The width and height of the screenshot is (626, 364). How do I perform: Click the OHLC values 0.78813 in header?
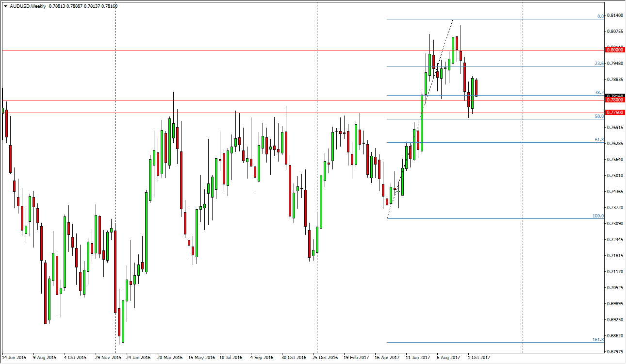click(x=57, y=6)
